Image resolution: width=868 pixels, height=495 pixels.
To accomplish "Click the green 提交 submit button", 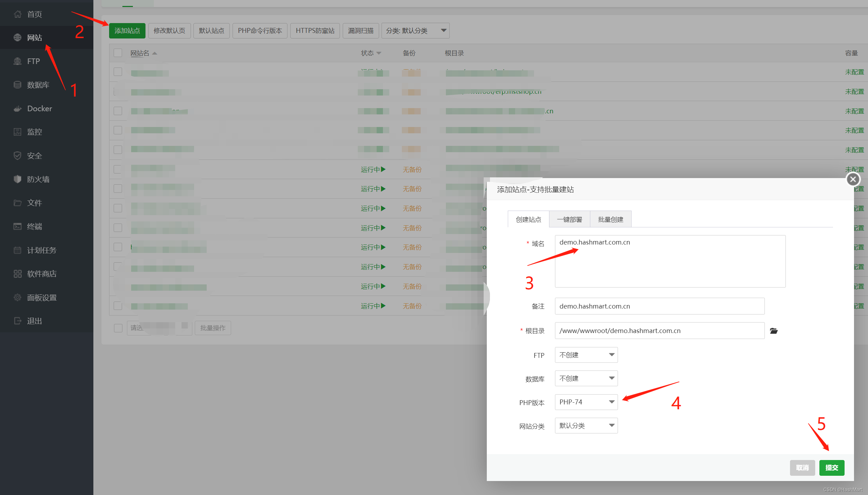I will [832, 468].
